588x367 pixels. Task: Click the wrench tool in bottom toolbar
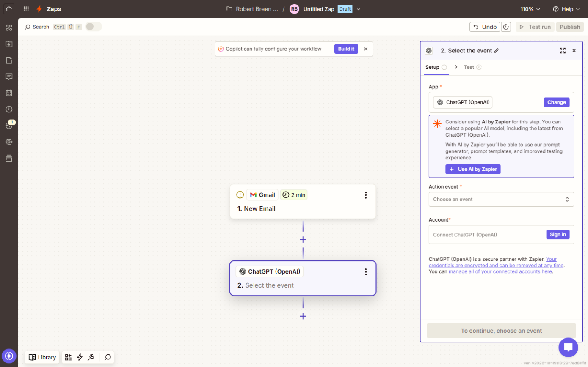[91, 357]
